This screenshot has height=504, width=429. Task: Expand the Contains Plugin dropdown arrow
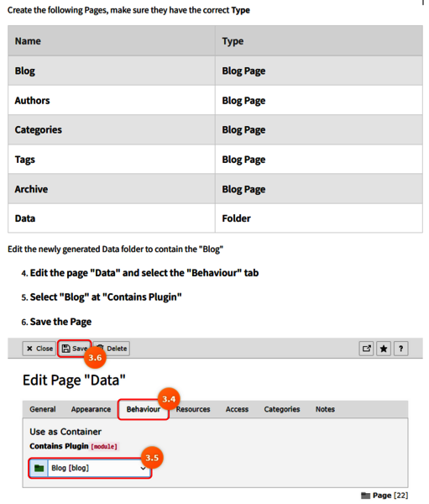coord(143,468)
